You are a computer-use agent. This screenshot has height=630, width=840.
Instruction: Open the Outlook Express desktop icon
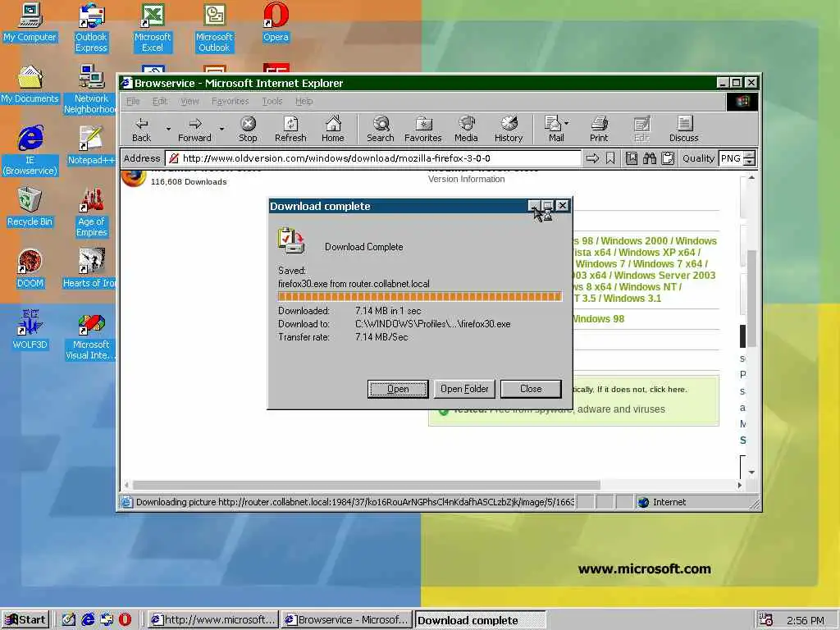click(x=91, y=28)
